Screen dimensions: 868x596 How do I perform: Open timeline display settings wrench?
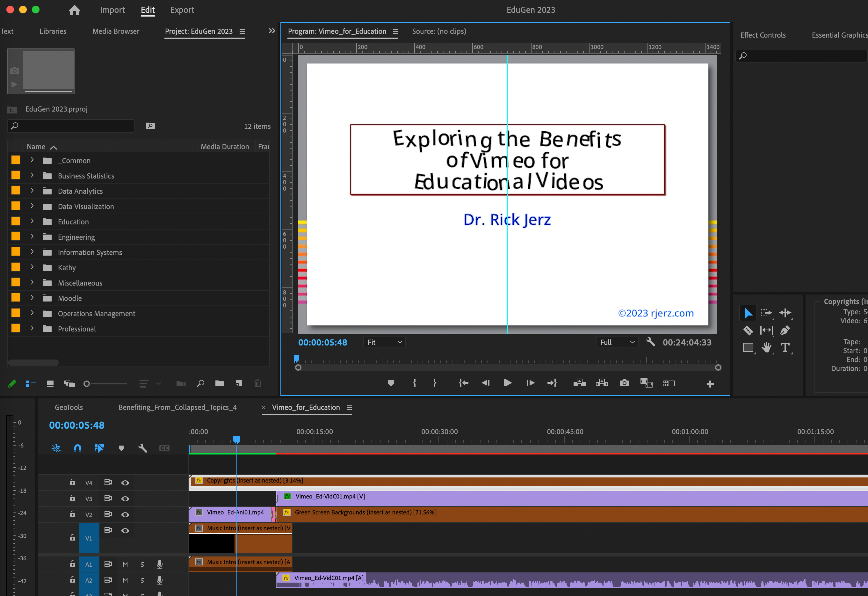click(143, 448)
